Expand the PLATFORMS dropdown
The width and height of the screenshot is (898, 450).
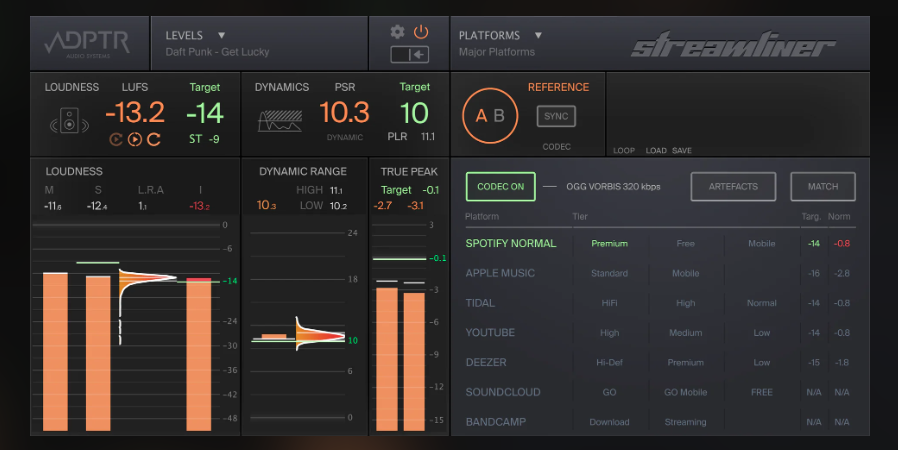[x=538, y=35]
